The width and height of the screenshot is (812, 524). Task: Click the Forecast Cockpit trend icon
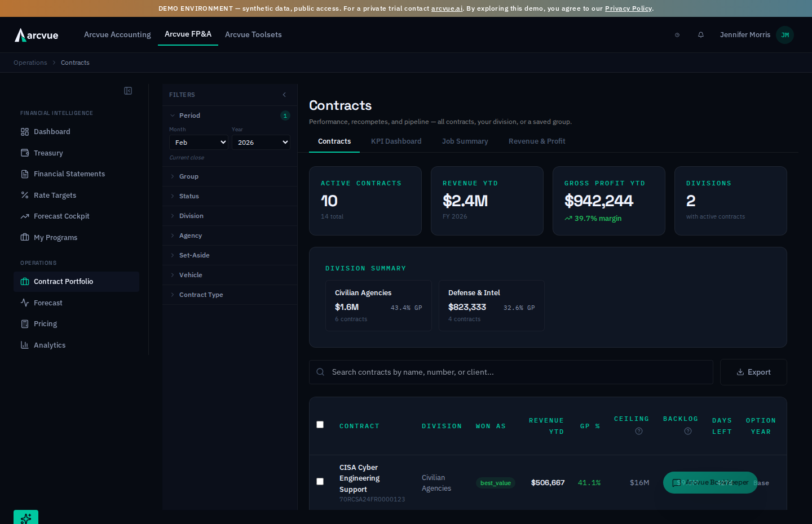(x=25, y=216)
